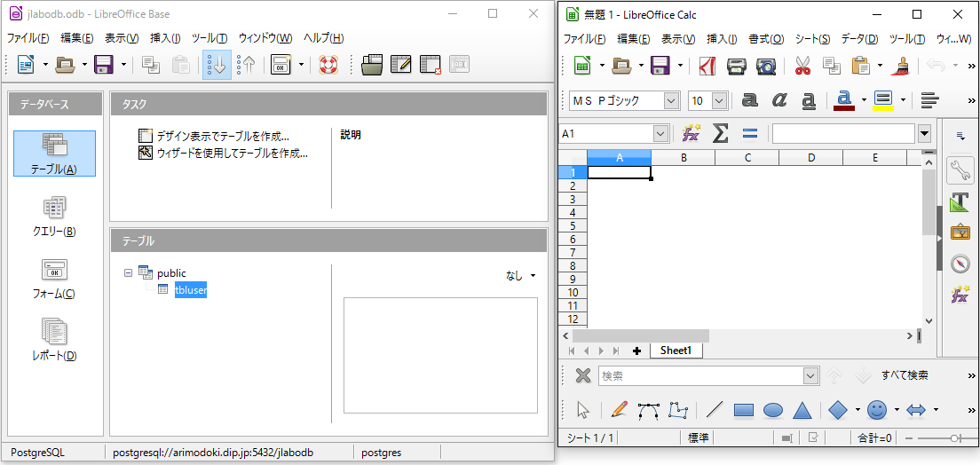The image size is (980, 465).
Task: Open font size dropdown showing 10
Action: (x=719, y=100)
